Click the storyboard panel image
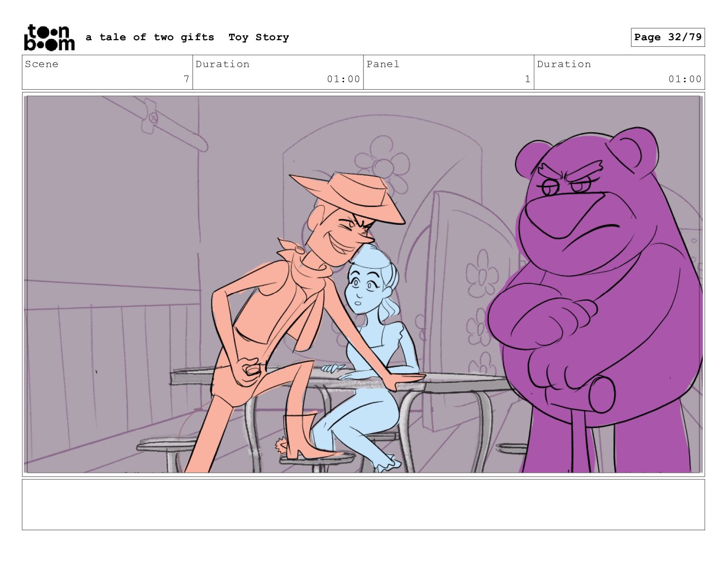 [363, 284]
